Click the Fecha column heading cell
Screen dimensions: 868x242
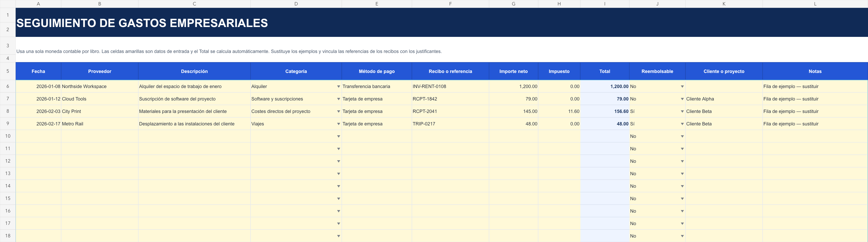pyautogui.click(x=38, y=71)
